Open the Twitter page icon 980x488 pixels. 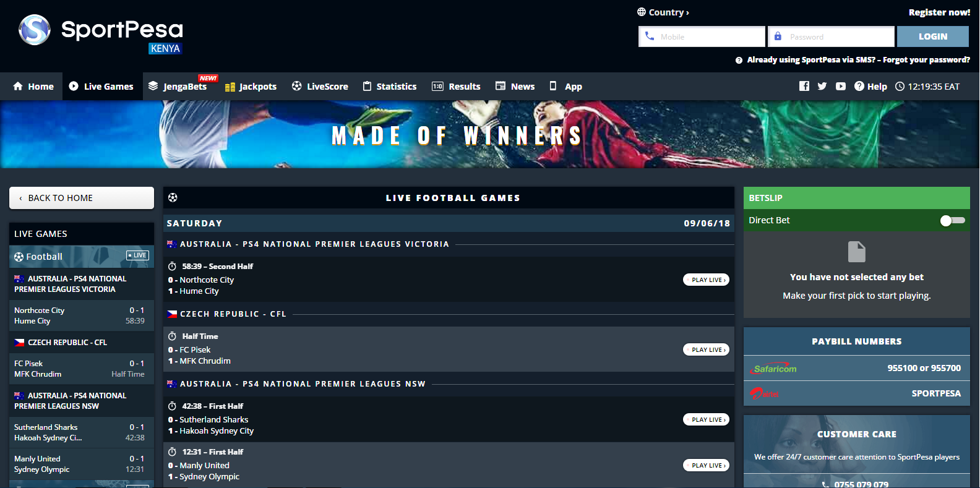[x=822, y=86]
